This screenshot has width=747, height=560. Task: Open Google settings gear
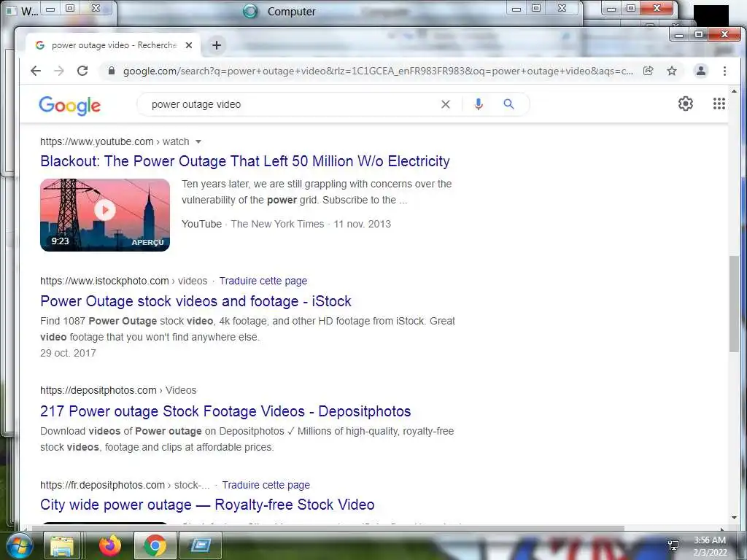tap(686, 104)
